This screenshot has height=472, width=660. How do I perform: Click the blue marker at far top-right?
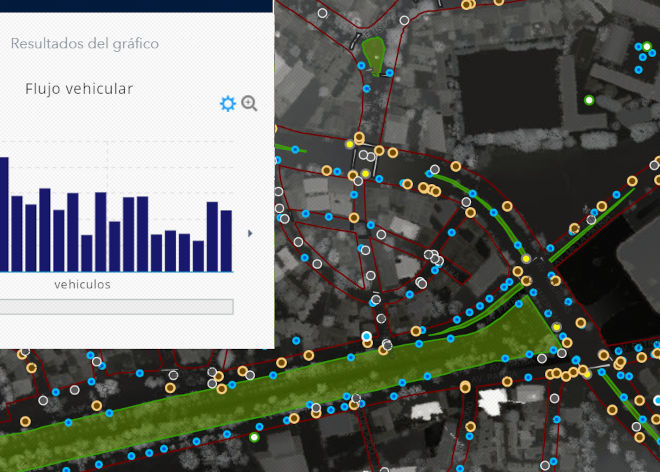tap(647, 46)
